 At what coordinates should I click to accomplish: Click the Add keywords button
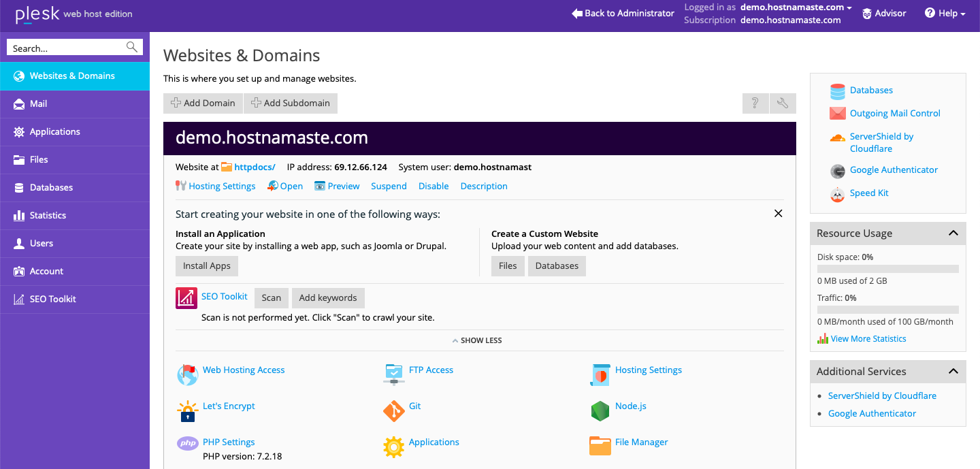(328, 298)
